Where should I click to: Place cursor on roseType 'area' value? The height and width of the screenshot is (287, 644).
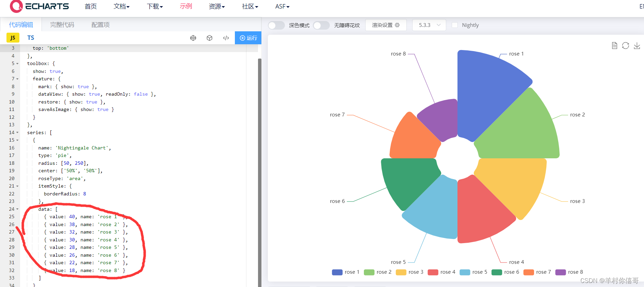click(x=75, y=178)
